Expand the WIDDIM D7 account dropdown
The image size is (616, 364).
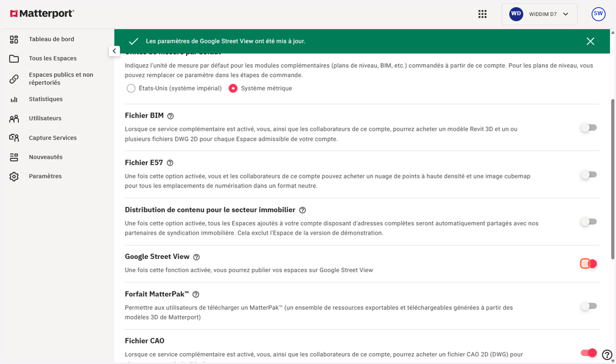pos(540,14)
